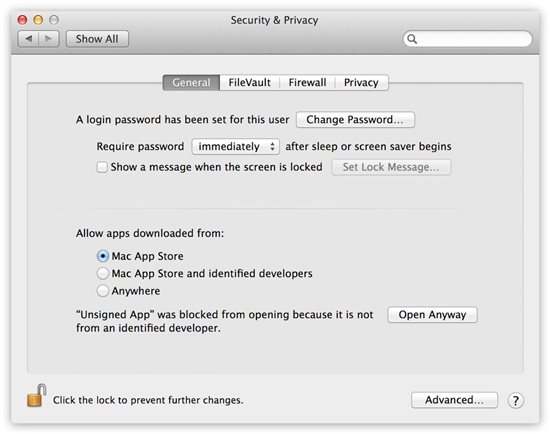Select the General tab
This screenshot has width=550, height=434.
point(192,82)
